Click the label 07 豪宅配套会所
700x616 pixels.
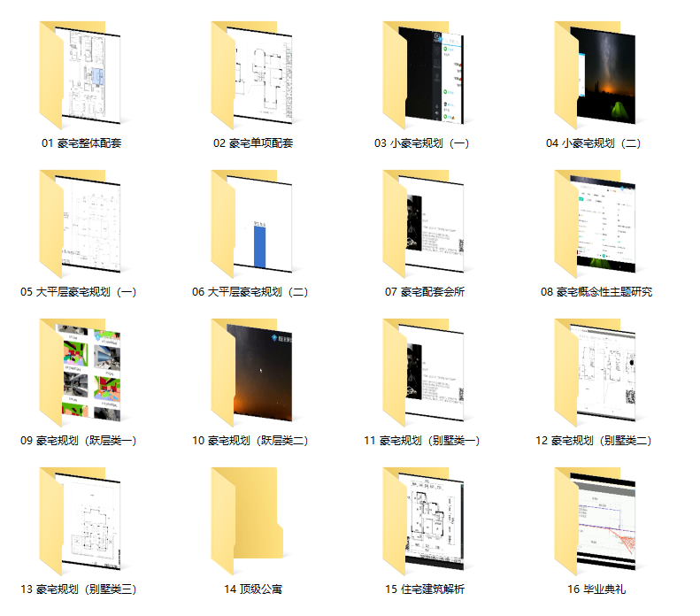point(425,292)
